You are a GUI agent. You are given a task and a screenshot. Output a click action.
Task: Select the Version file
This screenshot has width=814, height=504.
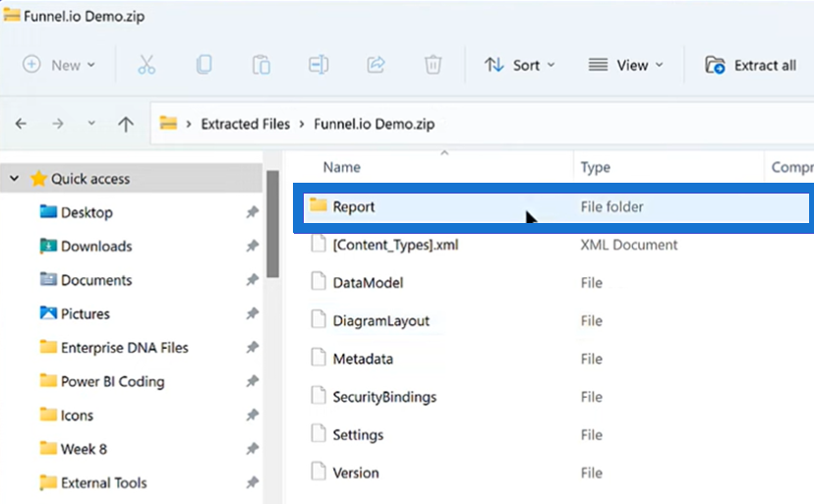tap(356, 473)
